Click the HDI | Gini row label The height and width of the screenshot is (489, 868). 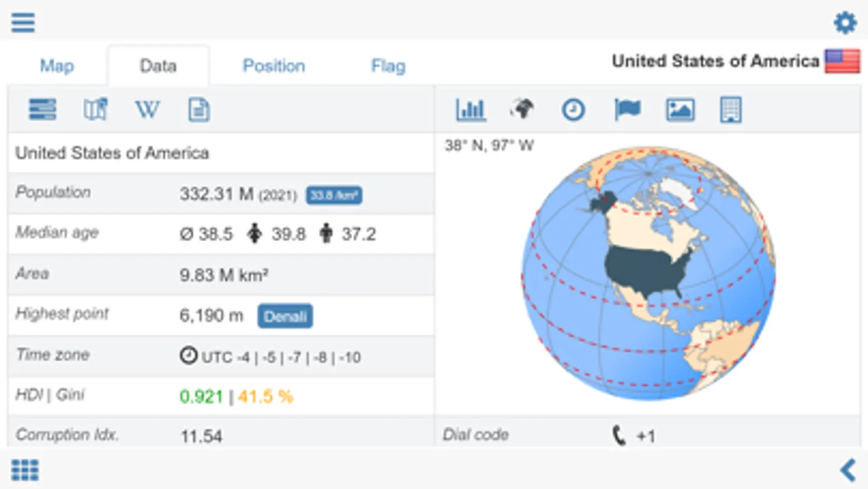click(x=50, y=394)
